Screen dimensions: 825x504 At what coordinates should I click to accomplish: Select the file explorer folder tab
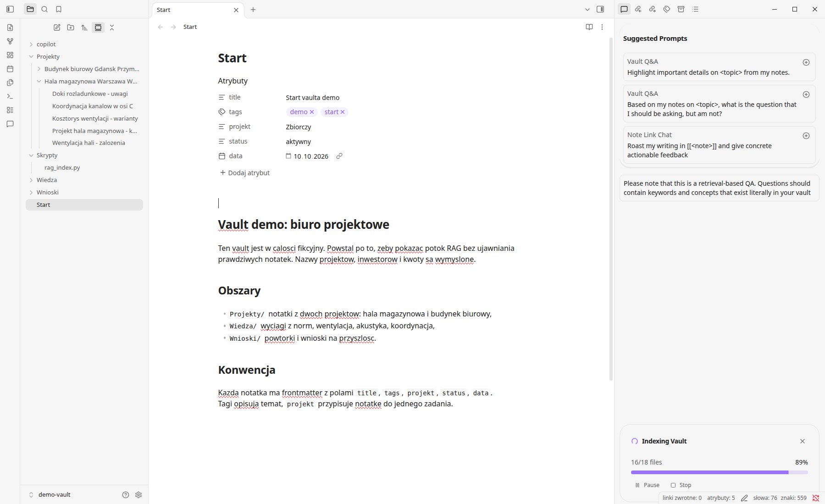[x=30, y=9]
